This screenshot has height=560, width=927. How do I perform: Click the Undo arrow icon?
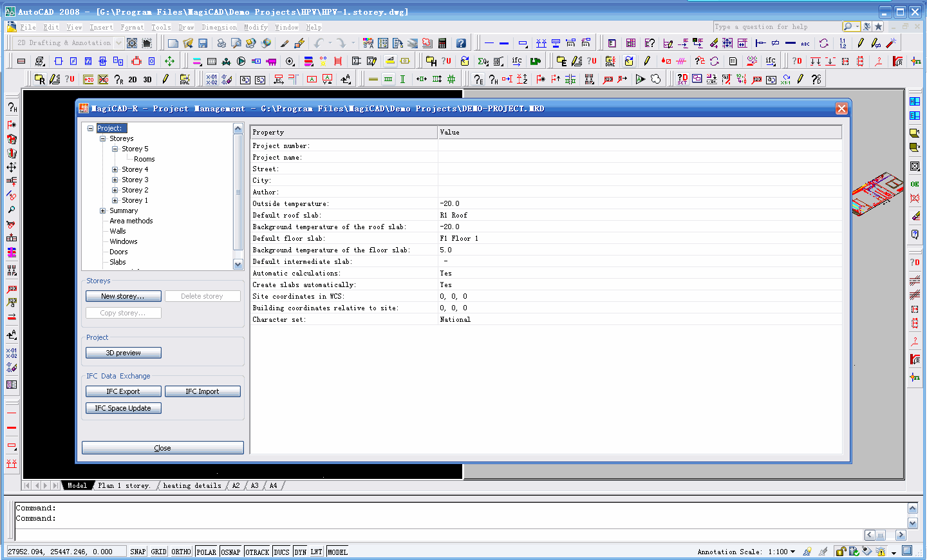click(x=319, y=43)
